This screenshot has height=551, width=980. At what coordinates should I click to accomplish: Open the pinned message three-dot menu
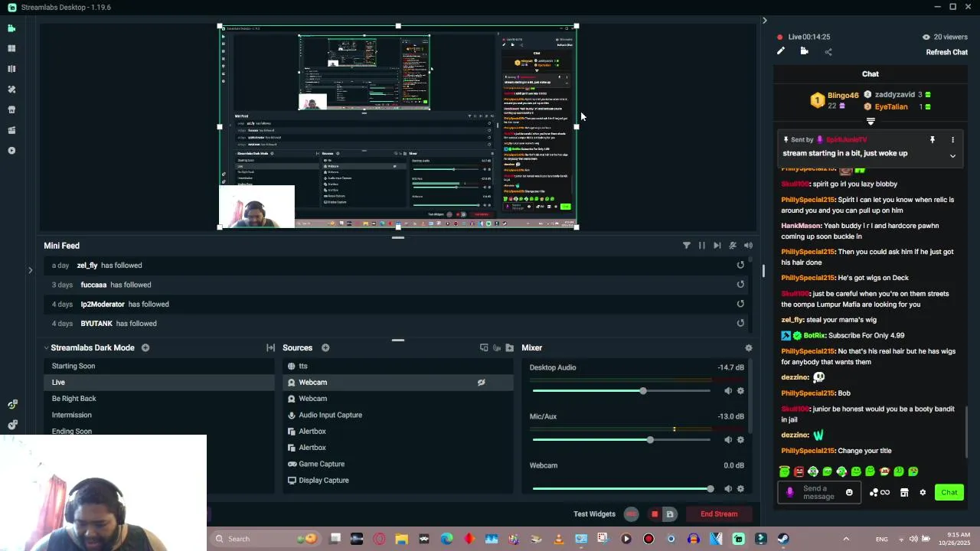click(x=952, y=140)
